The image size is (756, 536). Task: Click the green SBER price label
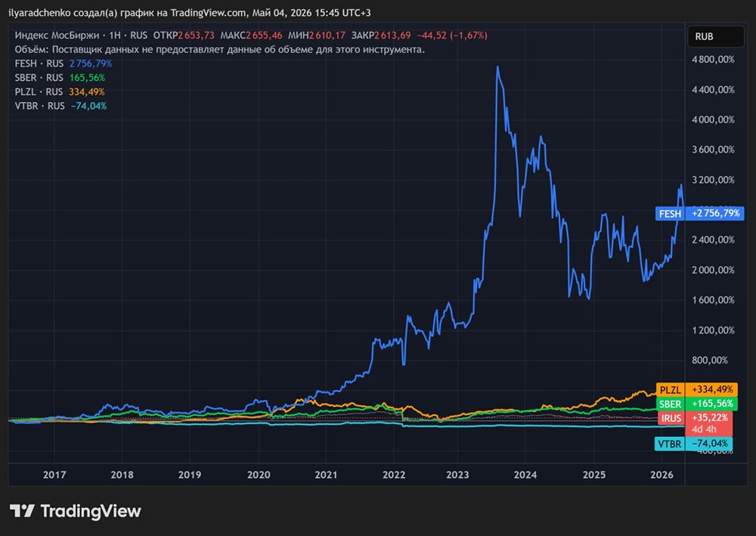(x=670, y=404)
